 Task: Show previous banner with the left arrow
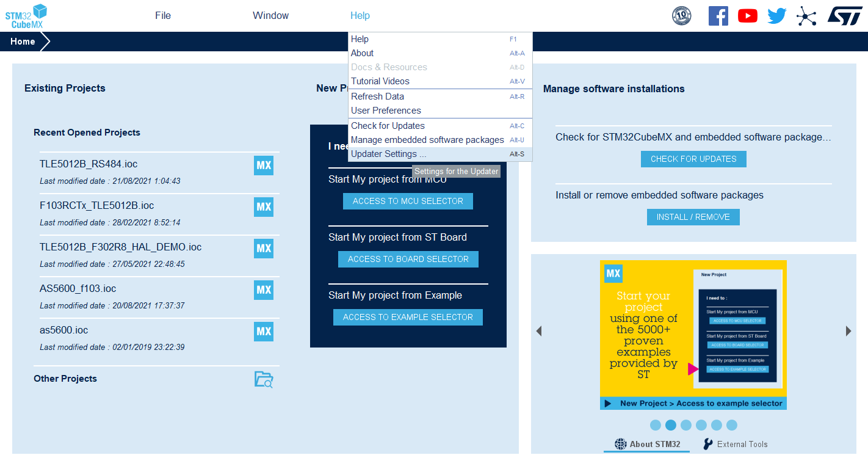click(539, 331)
